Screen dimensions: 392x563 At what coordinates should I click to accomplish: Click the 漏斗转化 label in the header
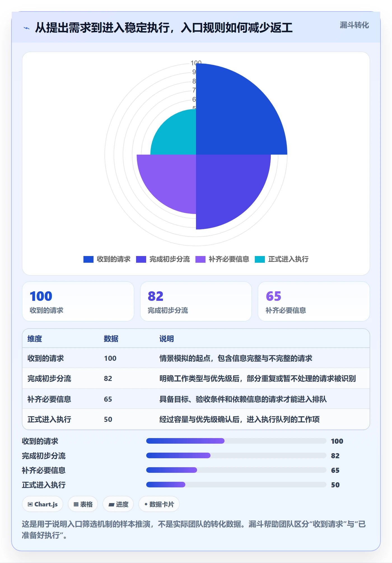[354, 25]
